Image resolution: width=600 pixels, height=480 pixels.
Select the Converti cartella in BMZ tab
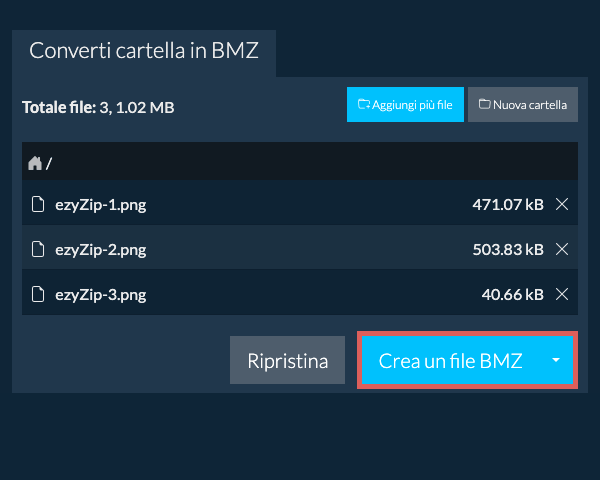(x=144, y=51)
